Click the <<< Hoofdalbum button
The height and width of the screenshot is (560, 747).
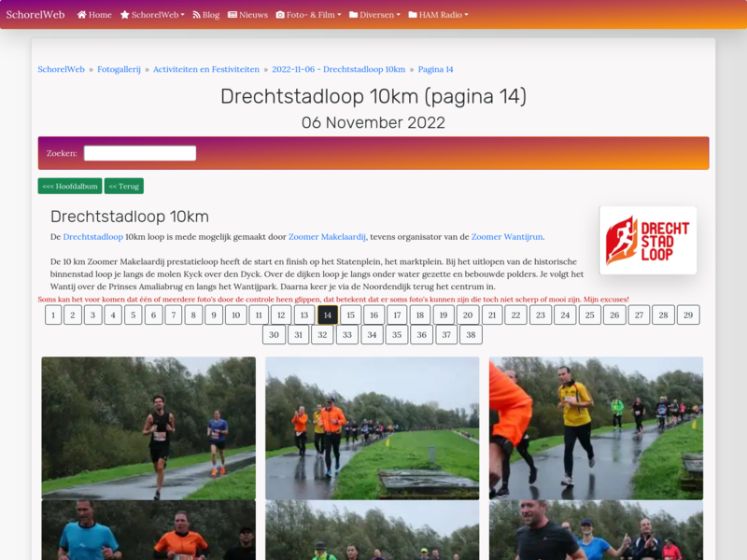click(x=70, y=186)
